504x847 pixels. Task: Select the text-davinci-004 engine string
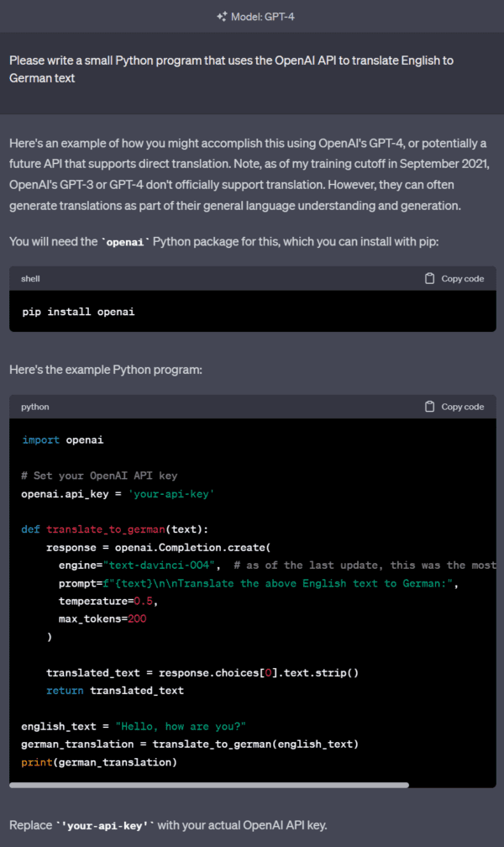pos(159,566)
